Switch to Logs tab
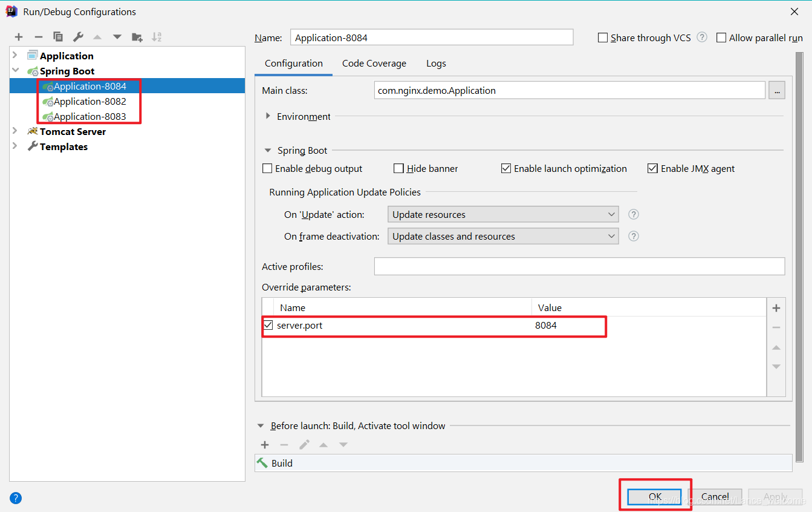Viewport: 812px width, 512px height. coord(436,64)
